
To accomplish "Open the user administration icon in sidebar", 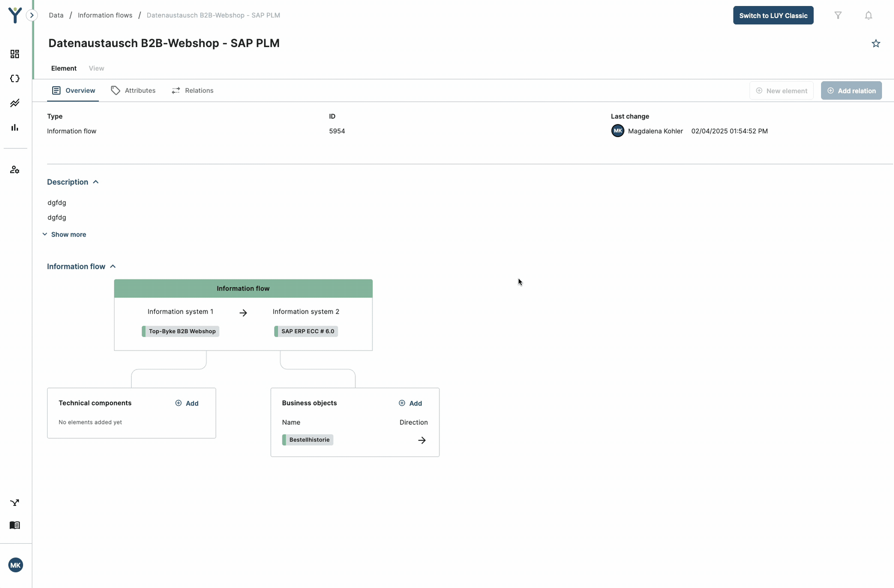I will [x=15, y=170].
